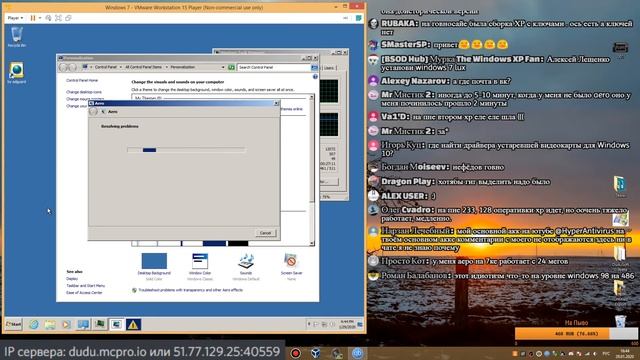Click Troubleshoot problems with transparency link

click(x=190, y=290)
